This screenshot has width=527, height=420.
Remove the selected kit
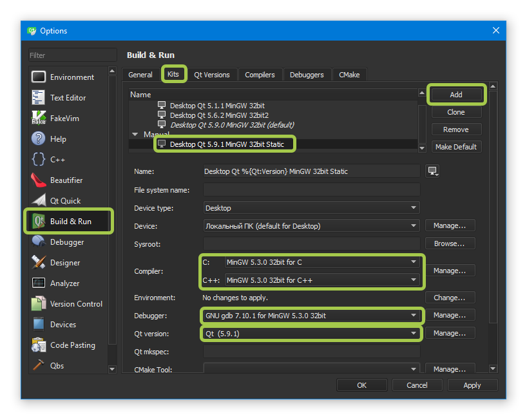(456, 129)
